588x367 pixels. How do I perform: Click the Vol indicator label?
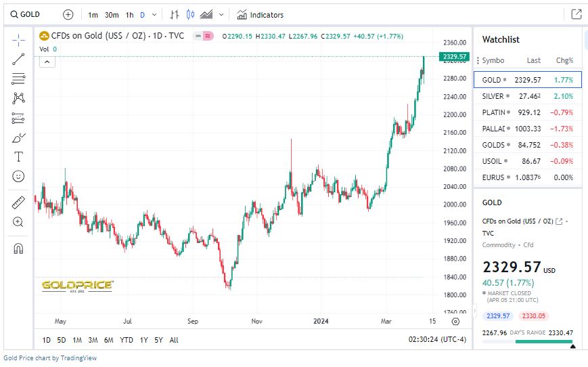44,49
